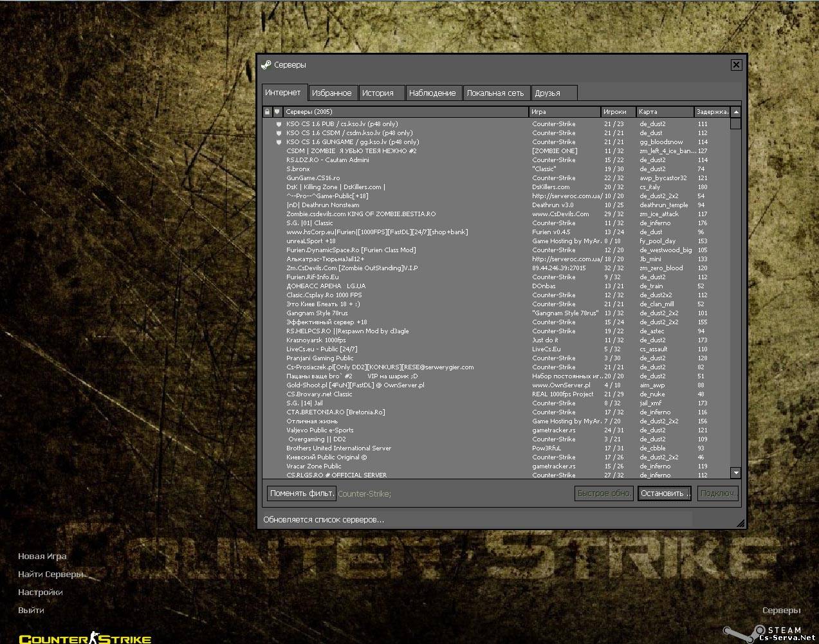Select Overgaming || DD2 server

[x=496, y=439]
